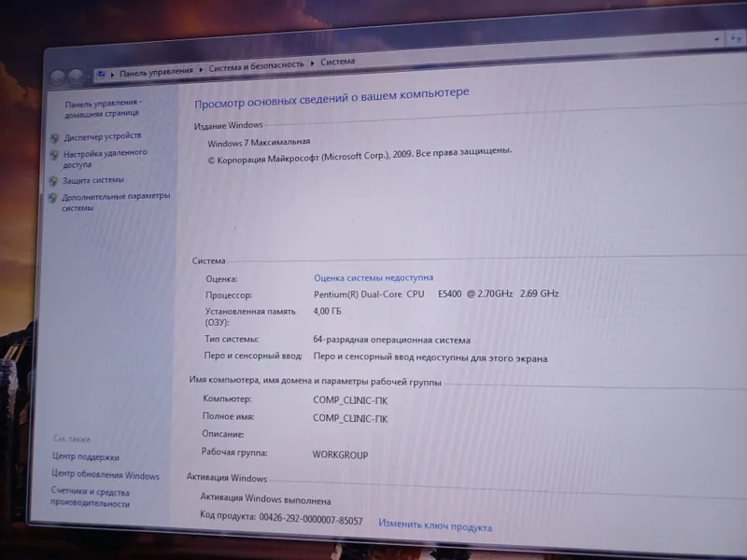Open the address bar history dropdown arrow
Image resolution: width=747 pixels, height=560 pixels.
click(716, 39)
